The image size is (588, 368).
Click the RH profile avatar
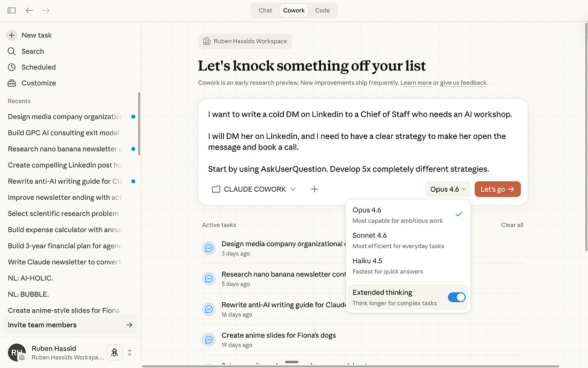click(17, 353)
